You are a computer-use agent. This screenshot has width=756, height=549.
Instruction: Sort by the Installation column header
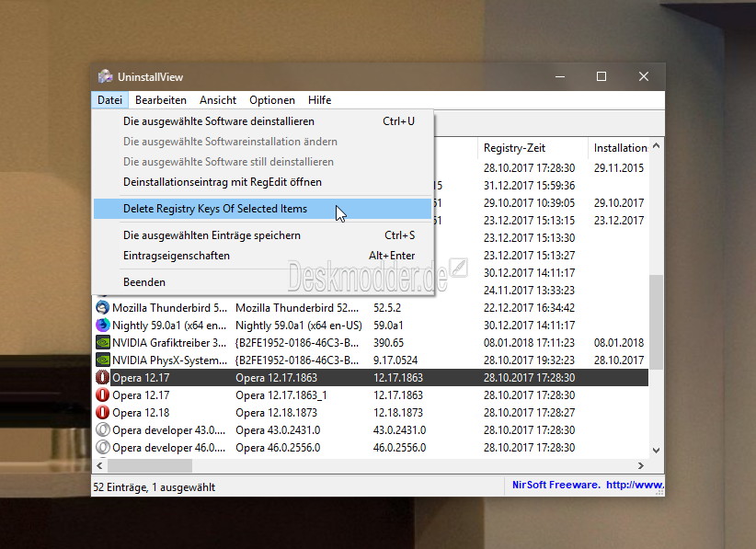619,148
